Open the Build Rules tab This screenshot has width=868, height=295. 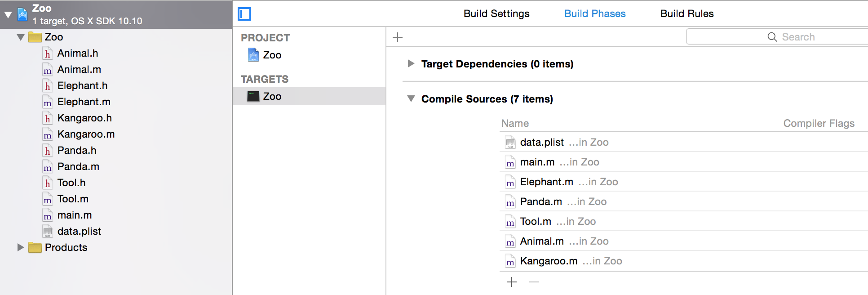687,13
